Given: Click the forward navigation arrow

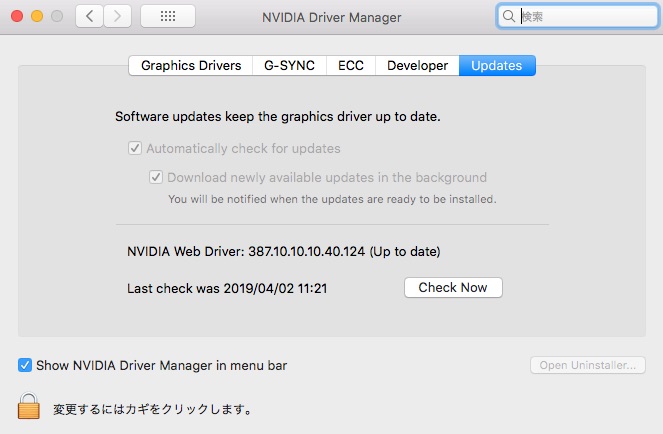Looking at the screenshot, I should tap(117, 16).
